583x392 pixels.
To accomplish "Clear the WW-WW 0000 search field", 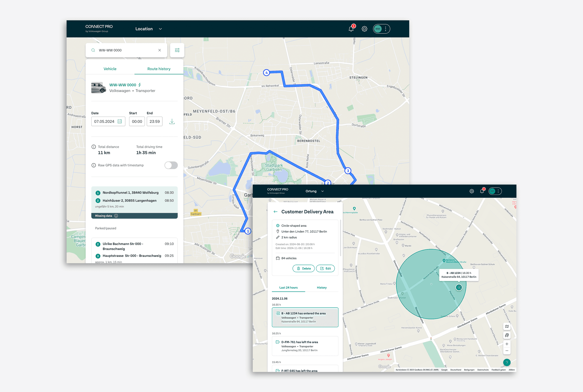I will click(159, 50).
